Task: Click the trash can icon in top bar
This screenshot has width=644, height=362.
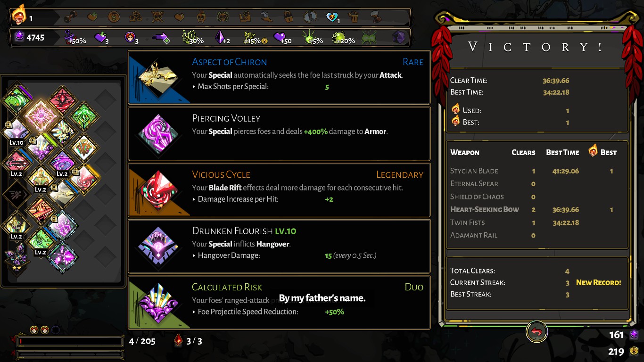Action: click(354, 18)
